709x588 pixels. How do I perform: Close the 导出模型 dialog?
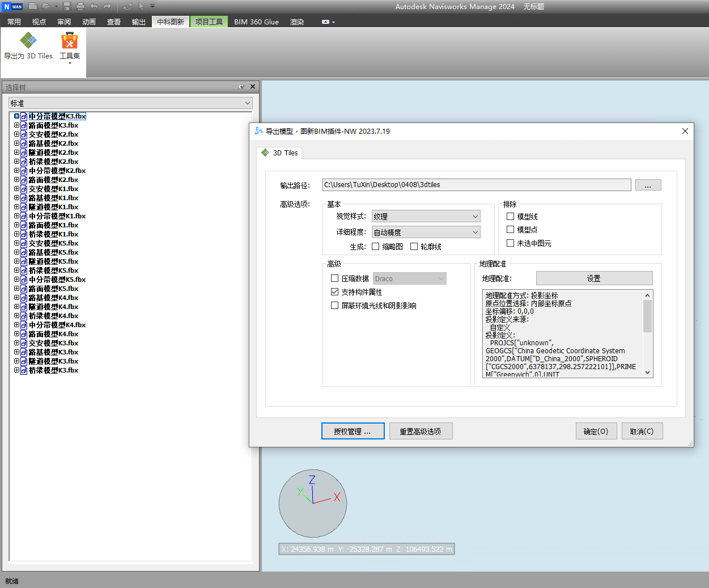[x=685, y=131]
